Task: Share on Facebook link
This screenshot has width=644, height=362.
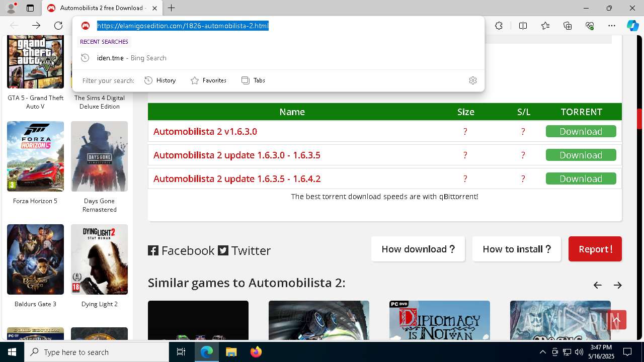Action: [x=181, y=250]
